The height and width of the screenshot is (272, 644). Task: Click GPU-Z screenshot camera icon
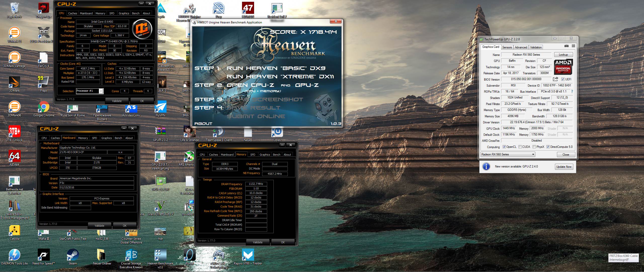pos(566,46)
